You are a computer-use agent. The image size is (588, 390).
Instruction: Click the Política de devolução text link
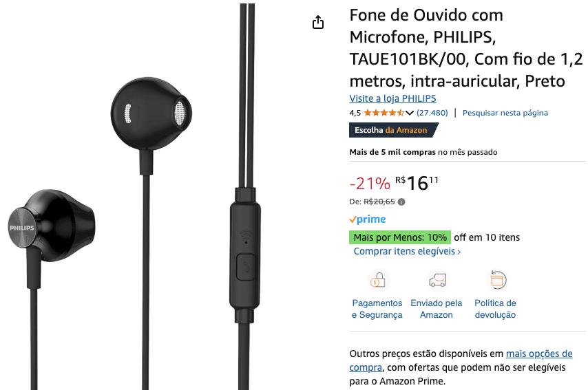coord(495,309)
